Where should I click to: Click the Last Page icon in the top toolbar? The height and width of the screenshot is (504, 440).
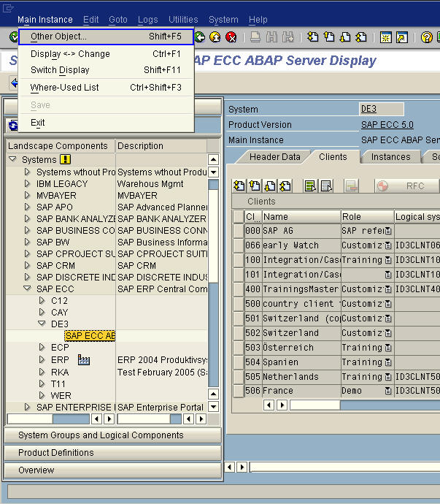(x=361, y=37)
